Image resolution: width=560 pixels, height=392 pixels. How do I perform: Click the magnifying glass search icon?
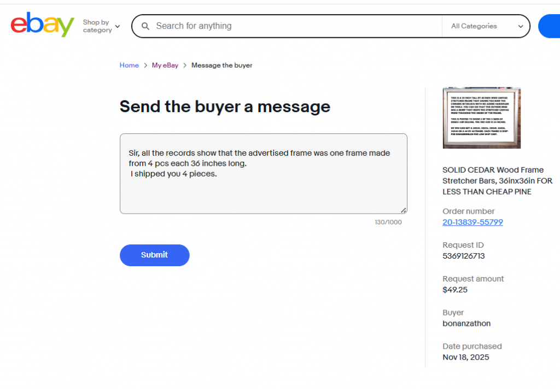click(x=145, y=26)
